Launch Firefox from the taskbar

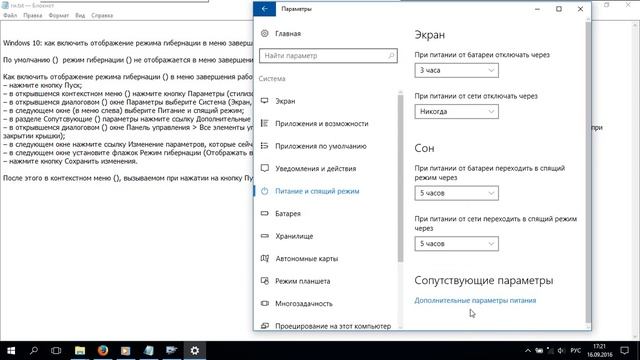coord(102,351)
